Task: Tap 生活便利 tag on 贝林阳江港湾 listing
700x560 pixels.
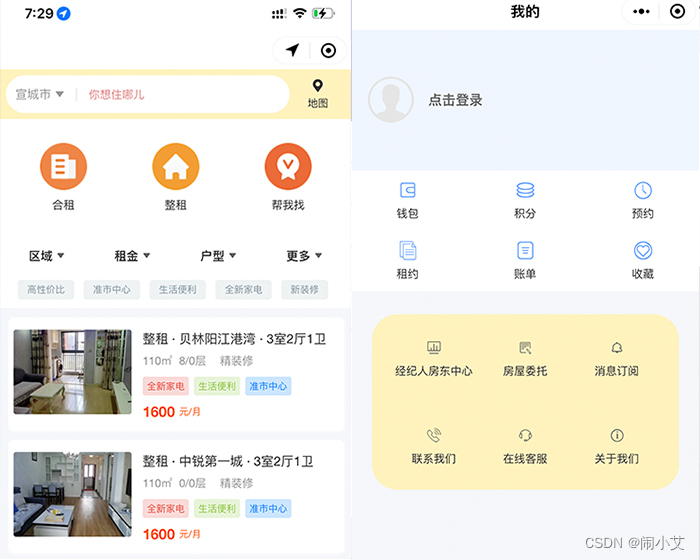Action: tap(217, 386)
